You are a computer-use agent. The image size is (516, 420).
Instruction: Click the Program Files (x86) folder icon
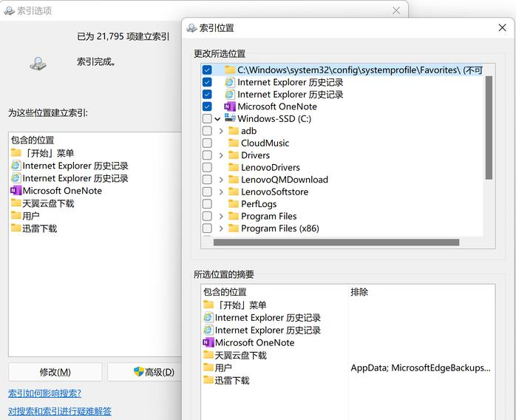(x=234, y=228)
